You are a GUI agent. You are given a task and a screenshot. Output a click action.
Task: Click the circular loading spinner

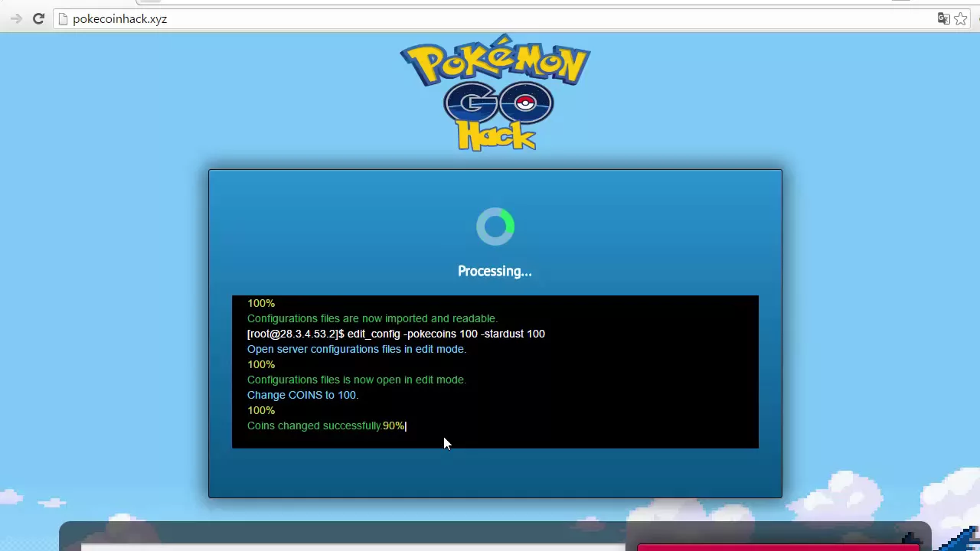click(495, 227)
